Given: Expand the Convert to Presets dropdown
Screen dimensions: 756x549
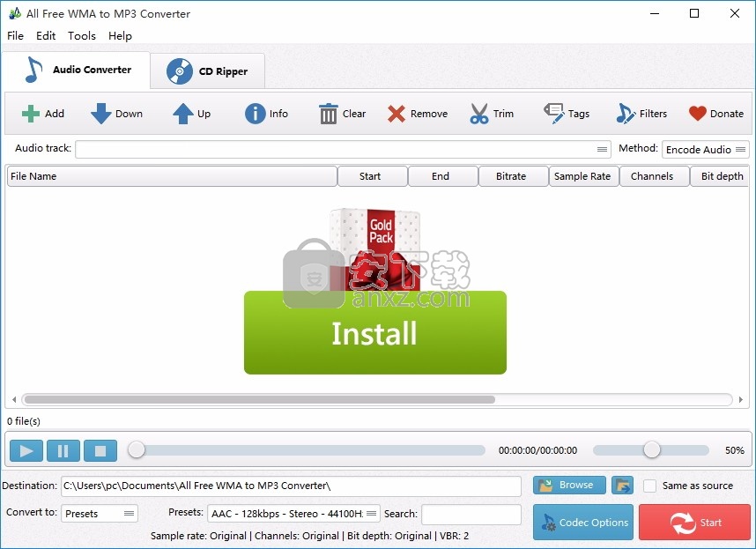Looking at the screenshot, I should pos(100,514).
